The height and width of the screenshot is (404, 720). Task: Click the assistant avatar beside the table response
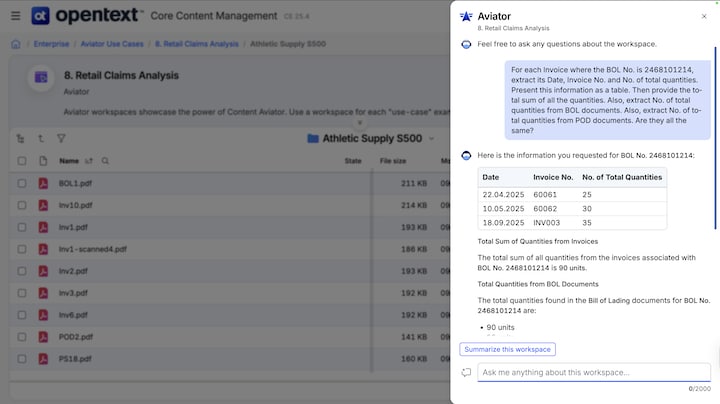coord(466,156)
